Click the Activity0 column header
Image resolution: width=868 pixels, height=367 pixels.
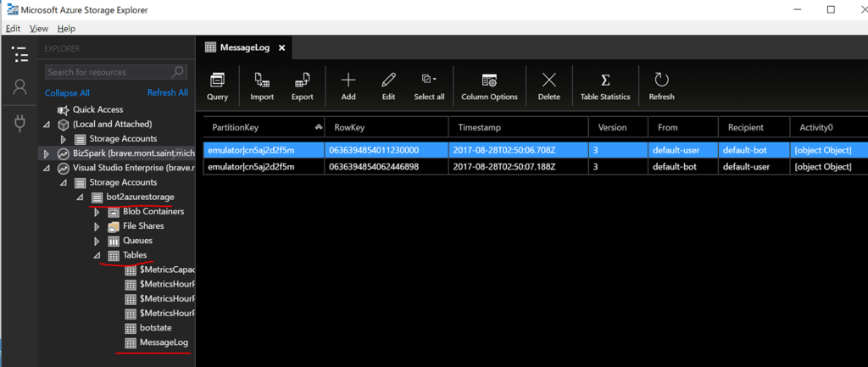829,127
